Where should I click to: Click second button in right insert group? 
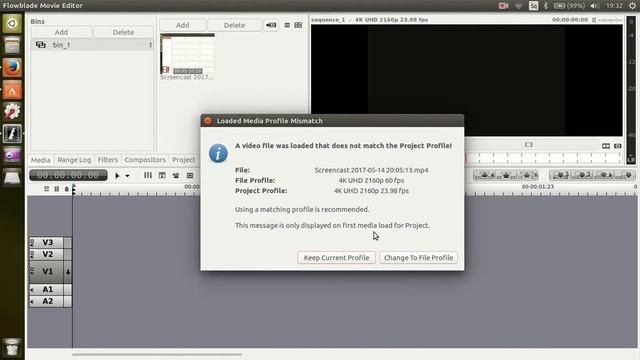coord(583,176)
